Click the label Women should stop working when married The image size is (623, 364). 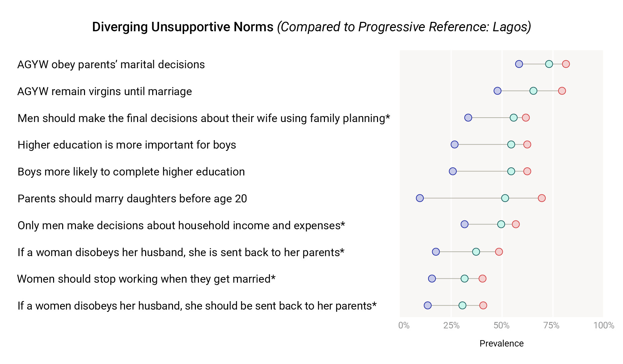click(x=146, y=279)
